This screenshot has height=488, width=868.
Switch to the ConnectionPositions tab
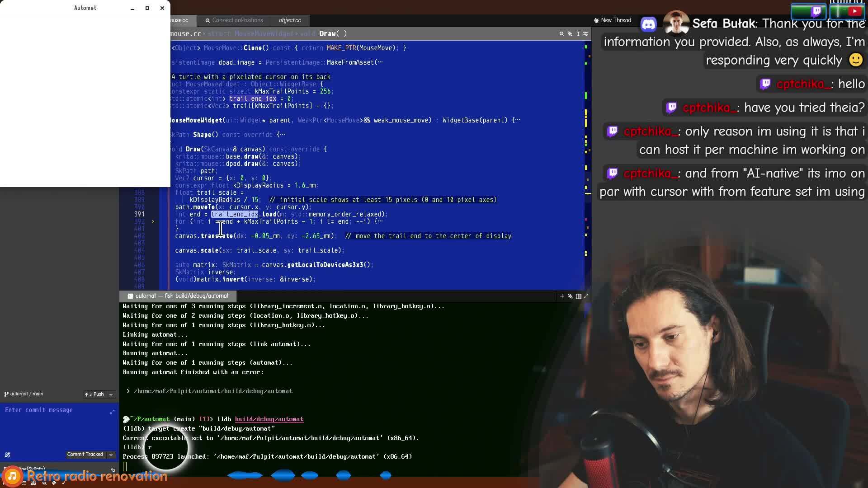(234, 20)
